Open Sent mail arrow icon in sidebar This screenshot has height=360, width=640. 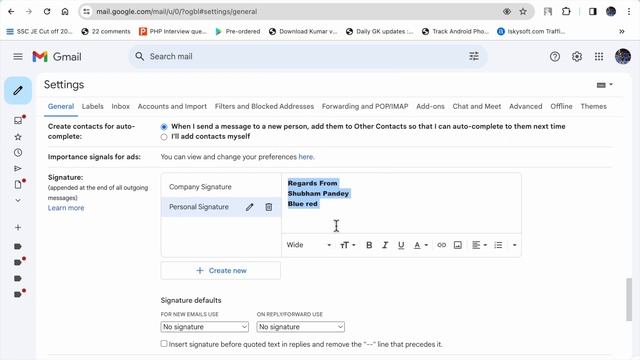coord(18,168)
